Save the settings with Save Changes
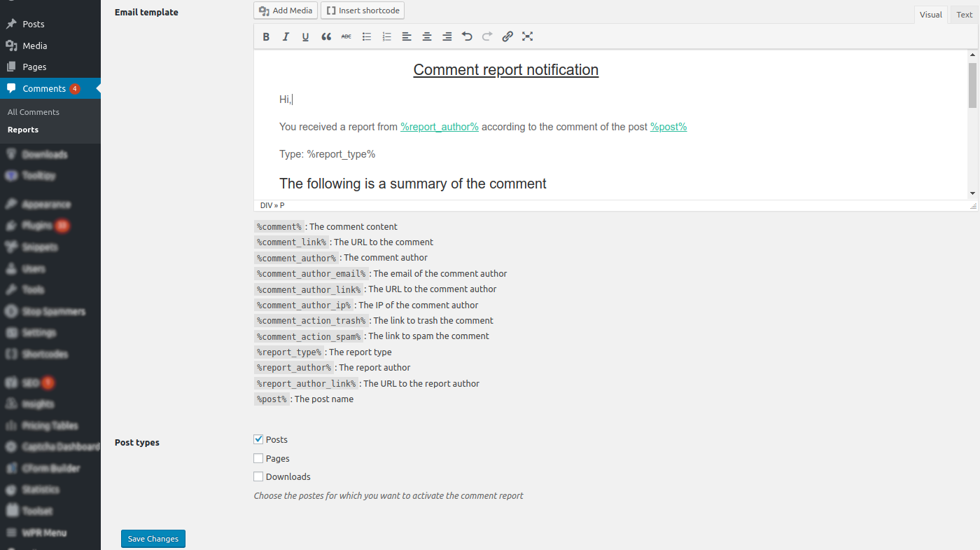 coord(153,539)
